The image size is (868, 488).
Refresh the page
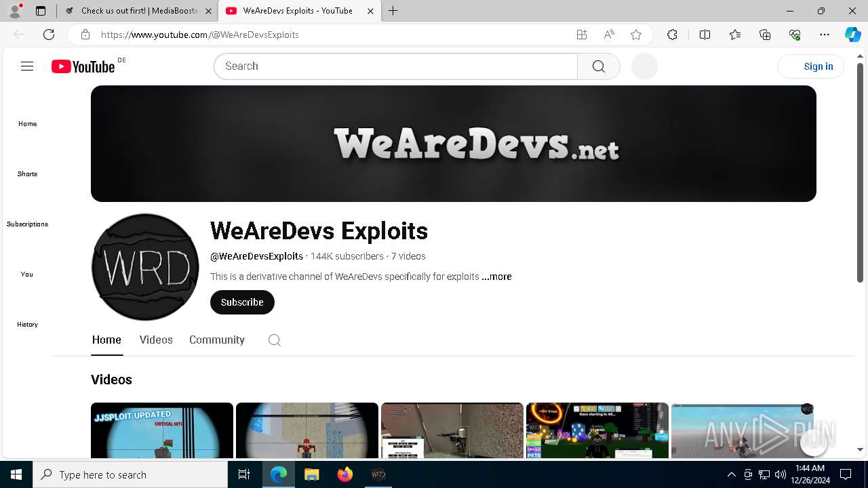[49, 35]
